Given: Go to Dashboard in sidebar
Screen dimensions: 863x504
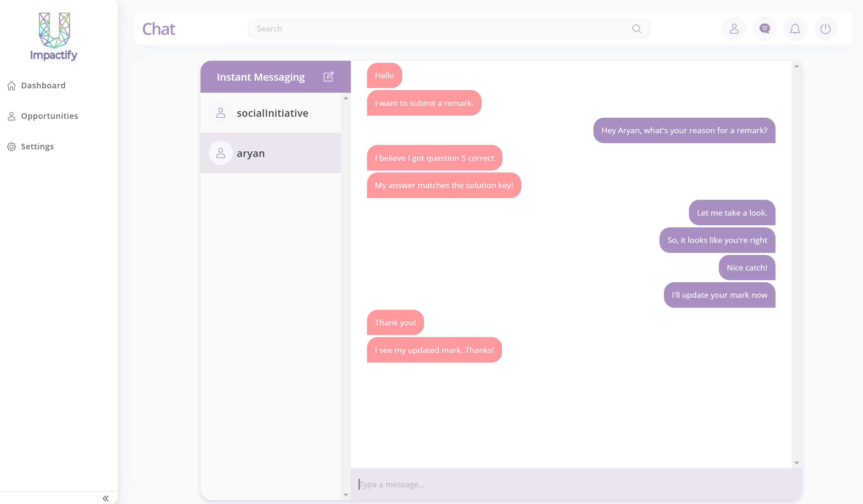Looking at the screenshot, I should [43, 86].
